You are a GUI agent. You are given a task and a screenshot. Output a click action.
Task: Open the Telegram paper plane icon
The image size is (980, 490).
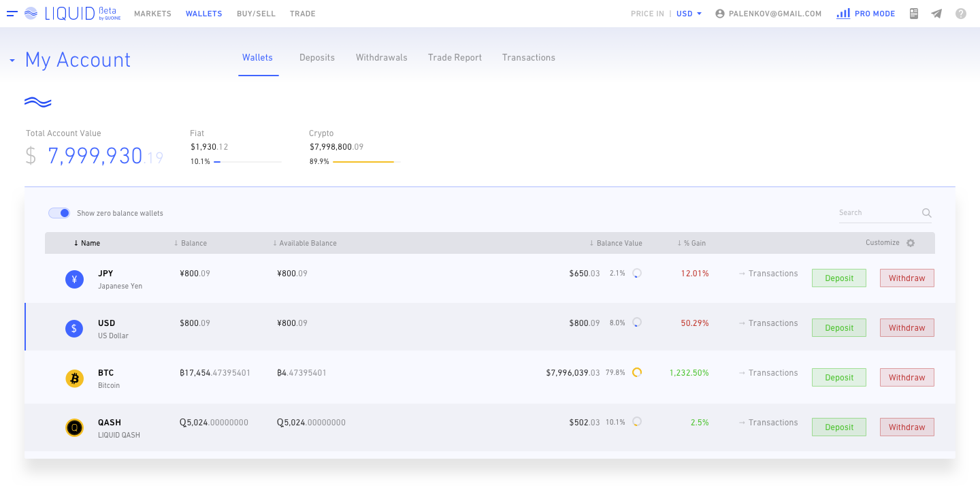click(936, 14)
